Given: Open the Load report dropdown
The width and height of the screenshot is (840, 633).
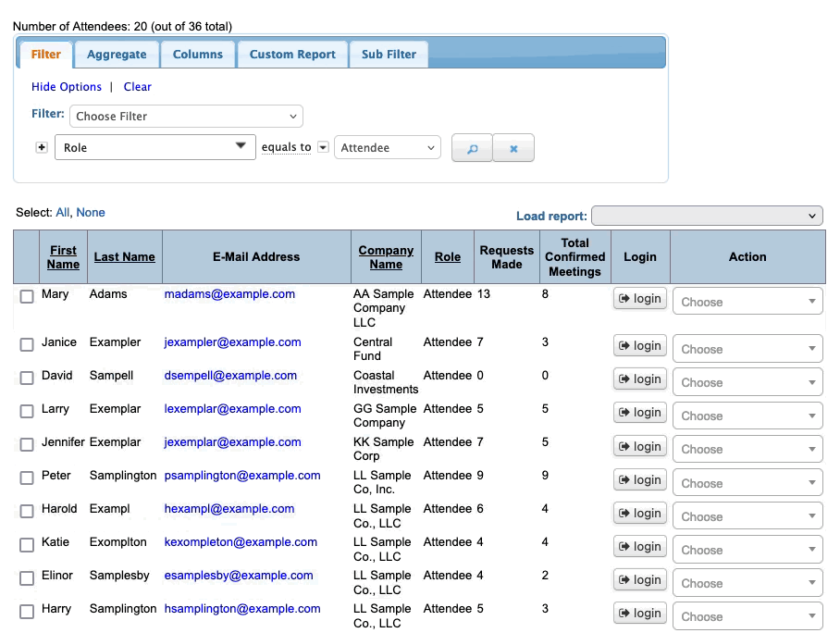Looking at the screenshot, I should [707, 216].
